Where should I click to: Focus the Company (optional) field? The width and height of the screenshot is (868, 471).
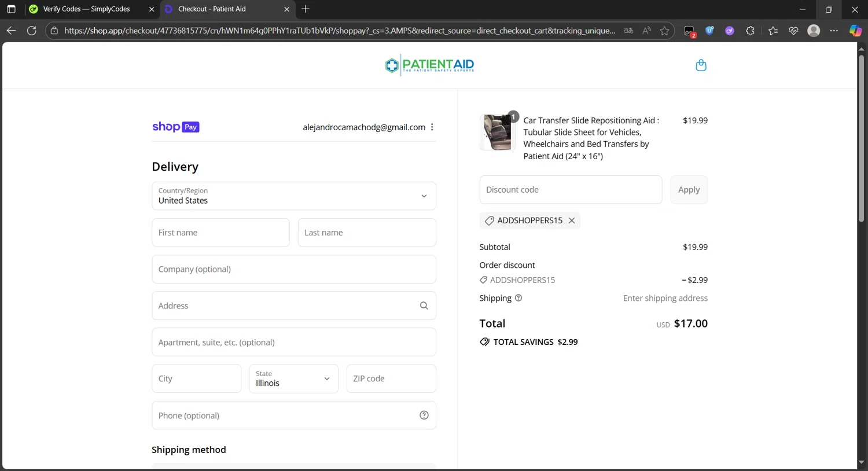(294, 269)
